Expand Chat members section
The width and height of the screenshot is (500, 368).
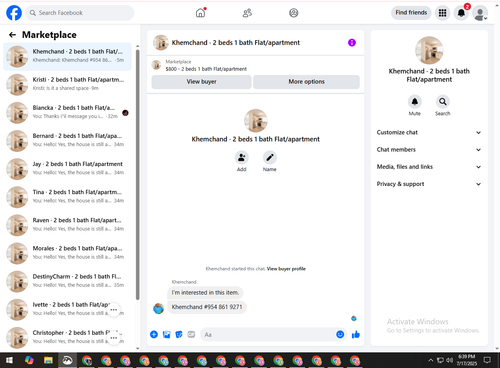coord(429,150)
